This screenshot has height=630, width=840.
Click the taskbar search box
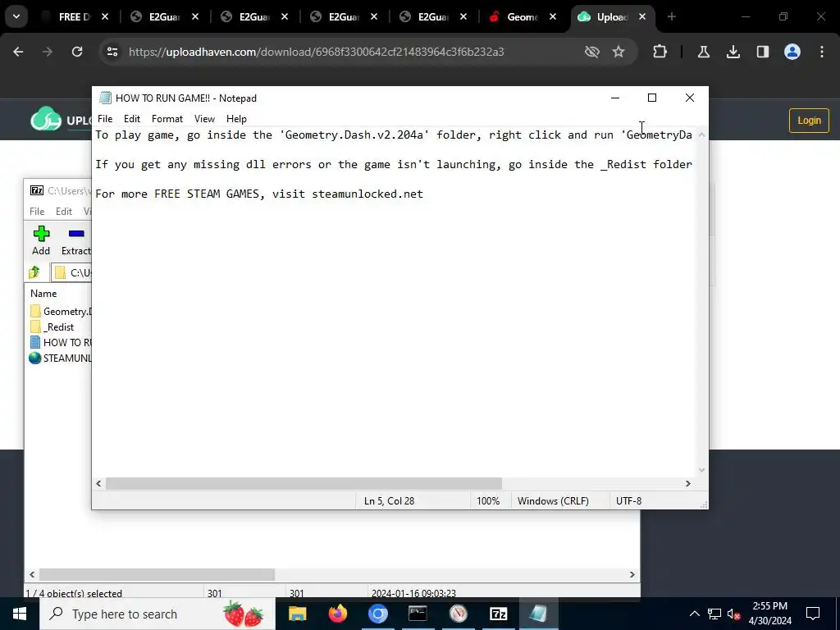point(157,614)
